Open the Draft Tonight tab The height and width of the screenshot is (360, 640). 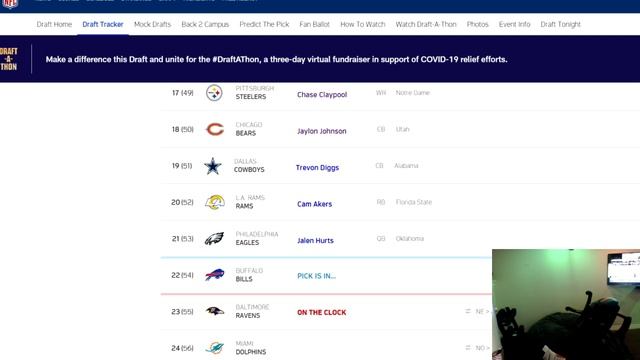coord(561,24)
